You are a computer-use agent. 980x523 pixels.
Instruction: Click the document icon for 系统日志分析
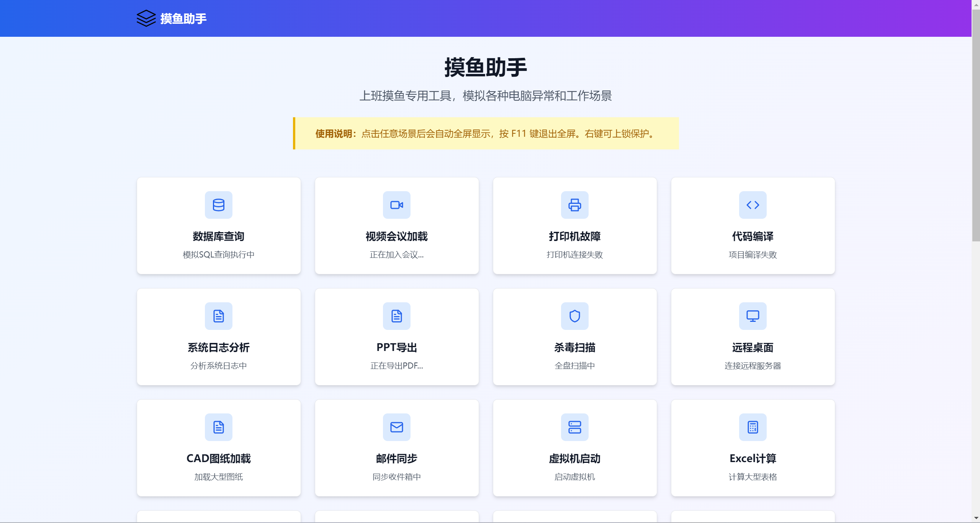point(218,316)
